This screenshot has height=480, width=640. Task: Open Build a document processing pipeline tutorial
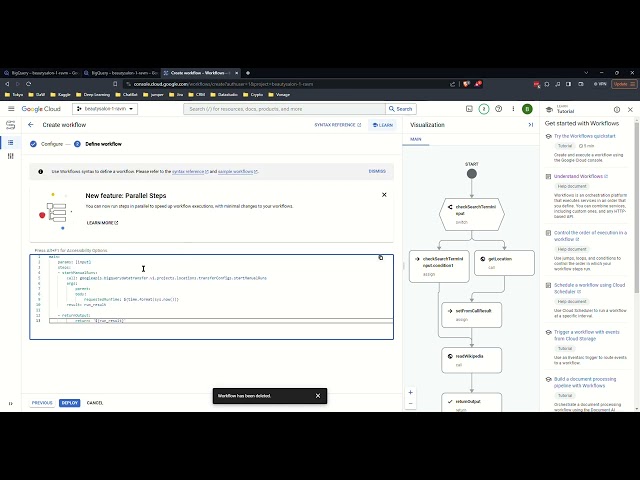[x=585, y=382]
